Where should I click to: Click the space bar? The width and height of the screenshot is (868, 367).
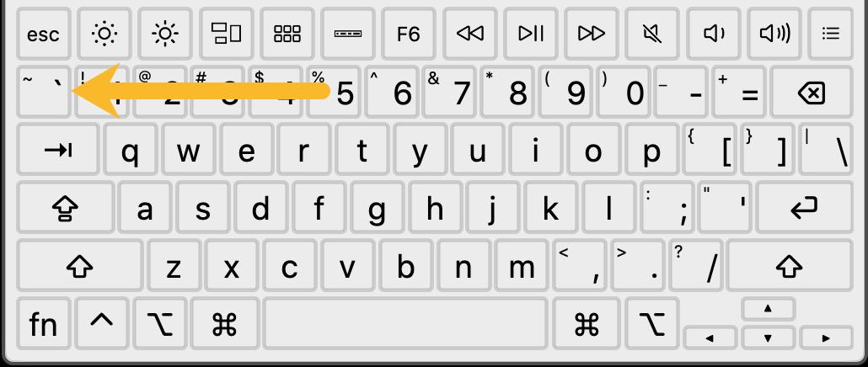pos(405,324)
